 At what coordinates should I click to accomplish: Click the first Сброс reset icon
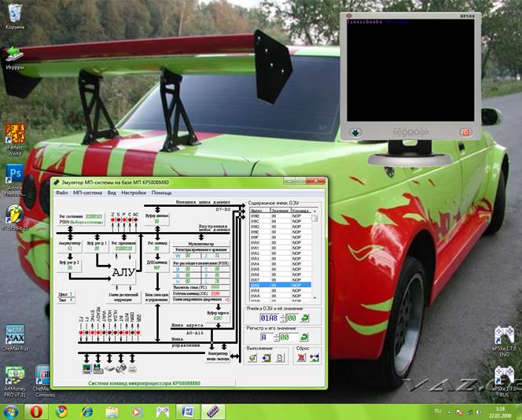301,358
